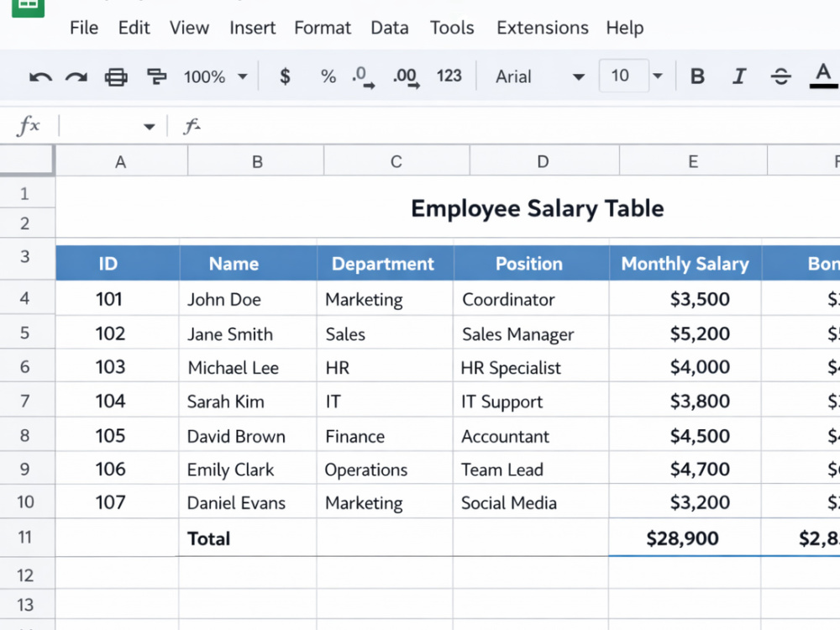
Task: Select row 3 header
Action: (x=27, y=258)
